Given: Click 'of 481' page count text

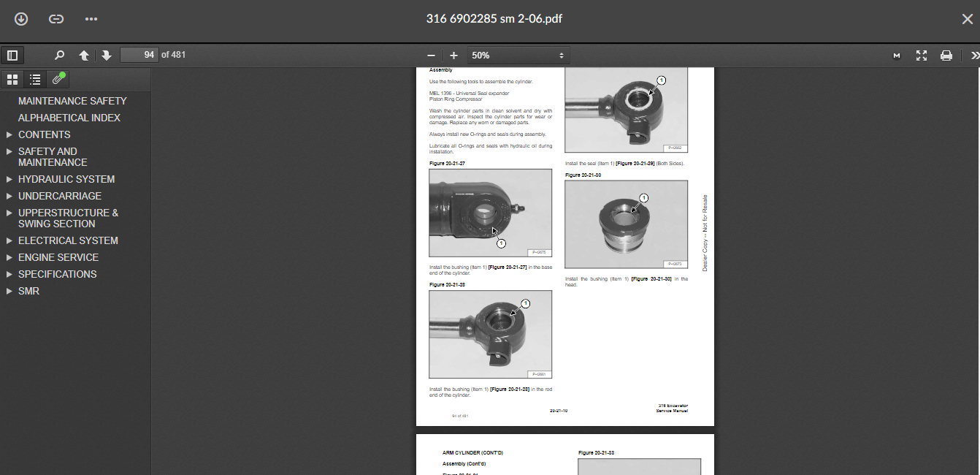Looking at the screenshot, I should (x=173, y=55).
